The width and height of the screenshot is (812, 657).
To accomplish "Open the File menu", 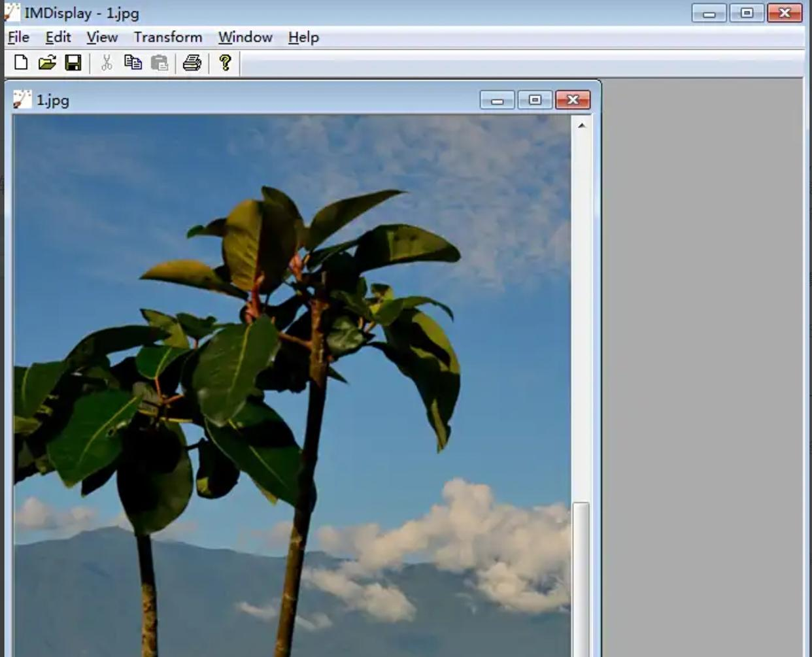I will pyautogui.click(x=18, y=37).
